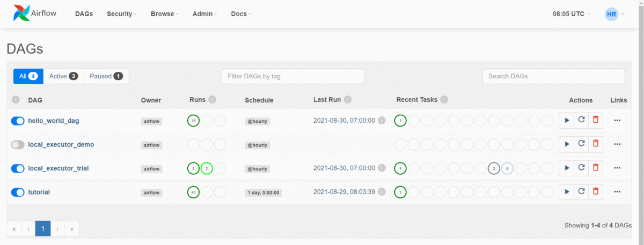Click the airflow owner tag for tutorial
644x245 pixels.
151,192
